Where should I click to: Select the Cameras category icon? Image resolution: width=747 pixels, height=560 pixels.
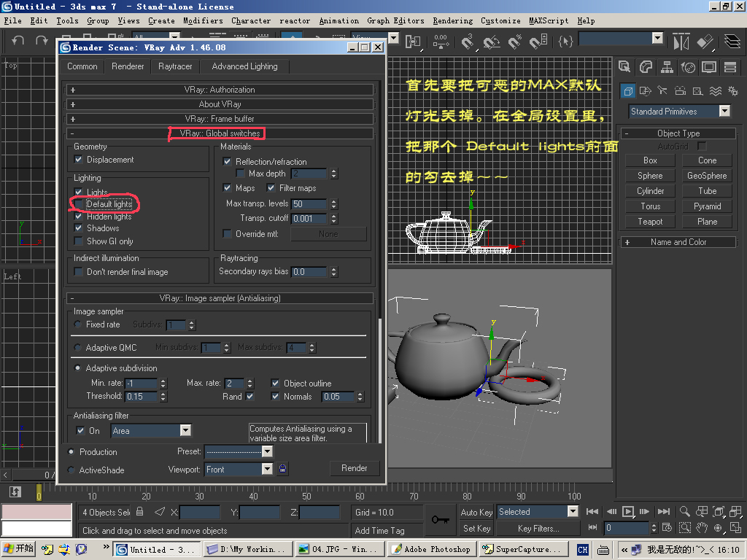(681, 90)
